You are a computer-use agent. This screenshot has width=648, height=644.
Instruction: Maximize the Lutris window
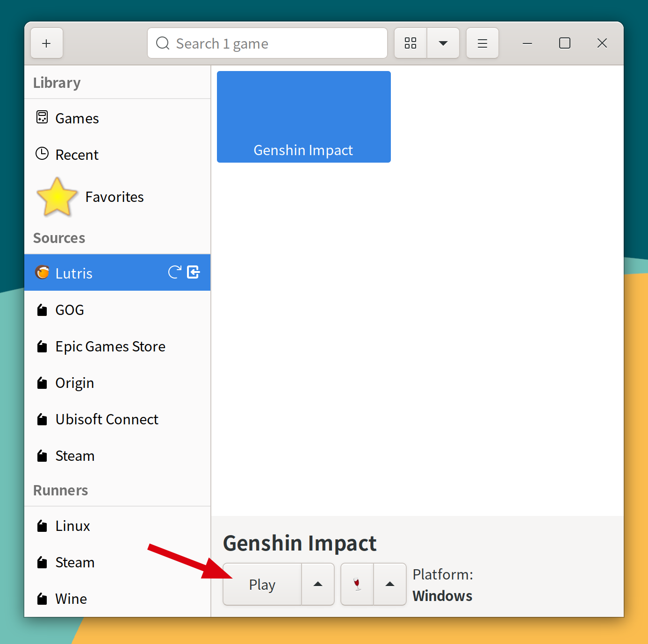pos(565,43)
